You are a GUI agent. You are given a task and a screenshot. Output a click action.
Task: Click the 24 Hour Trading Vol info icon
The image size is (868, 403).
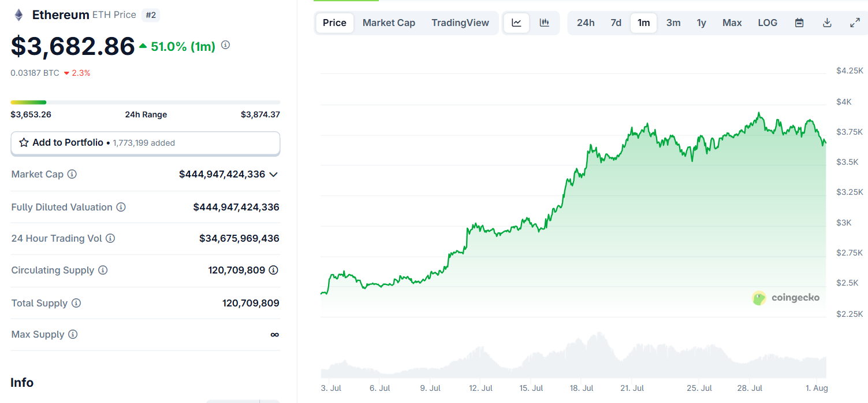(x=110, y=238)
